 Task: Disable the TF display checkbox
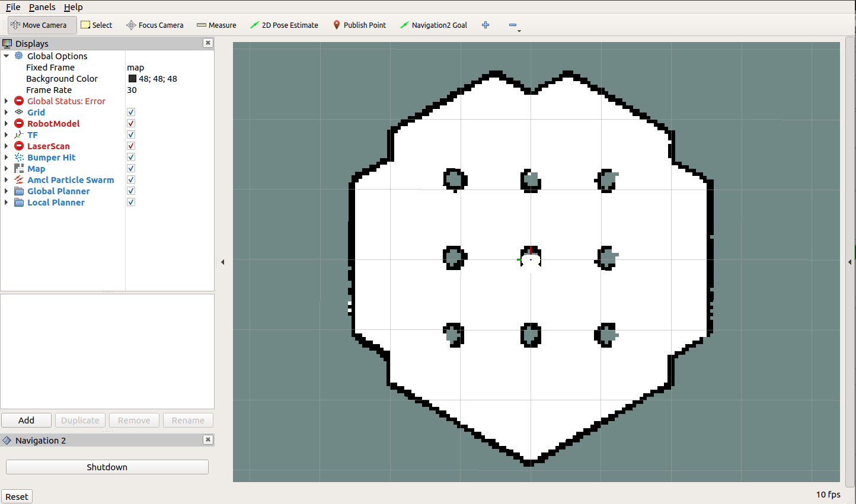(x=131, y=134)
